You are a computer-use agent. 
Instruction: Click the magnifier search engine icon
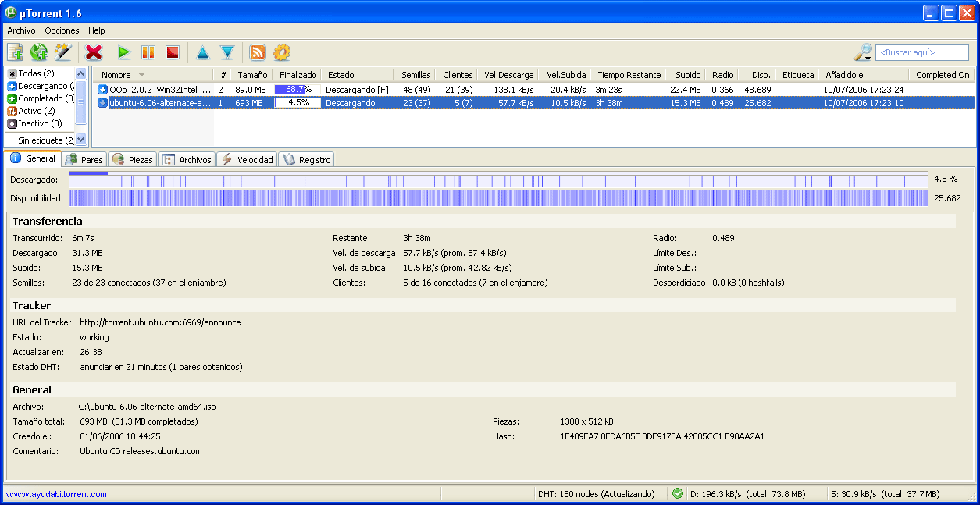[x=863, y=52]
